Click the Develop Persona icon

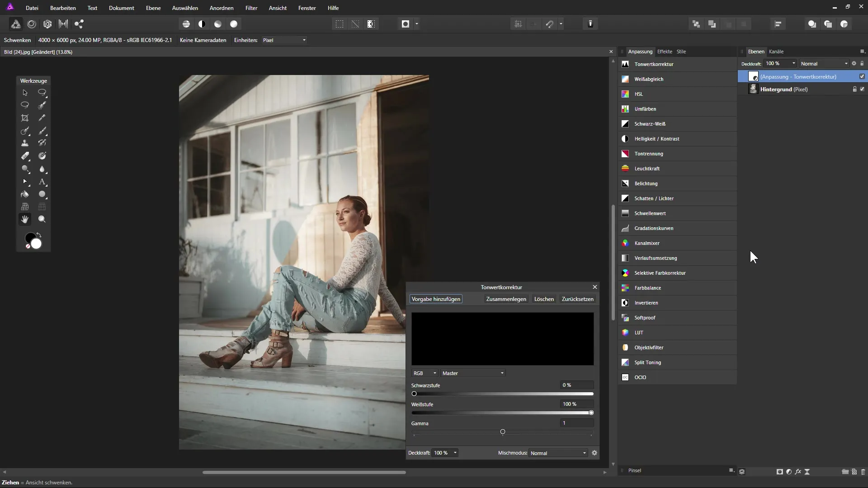pos(47,24)
